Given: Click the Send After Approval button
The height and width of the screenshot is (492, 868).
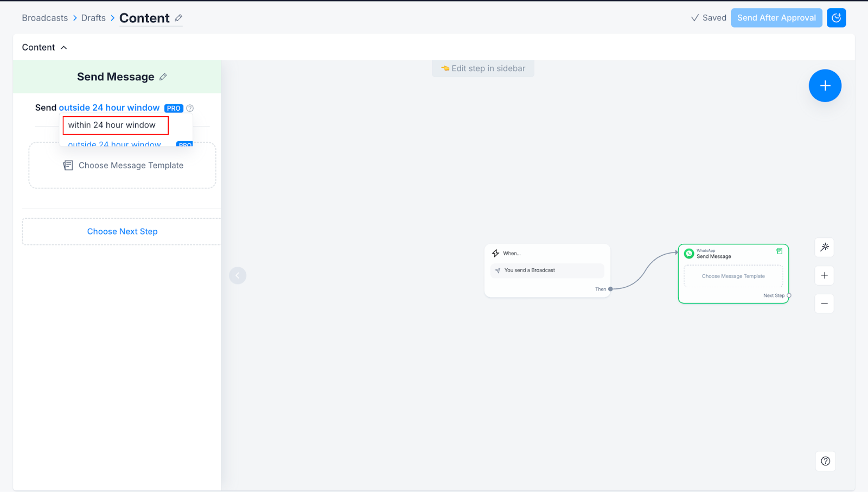Looking at the screenshot, I should 776,18.
